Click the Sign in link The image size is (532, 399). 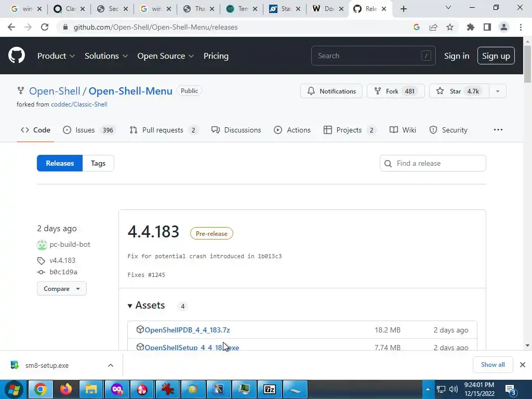point(457,56)
